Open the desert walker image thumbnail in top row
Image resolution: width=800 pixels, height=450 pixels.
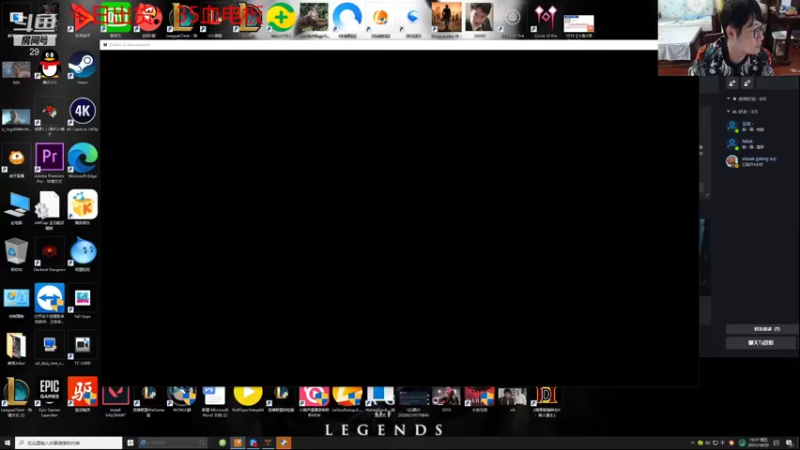pyautogui.click(x=446, y=19)
